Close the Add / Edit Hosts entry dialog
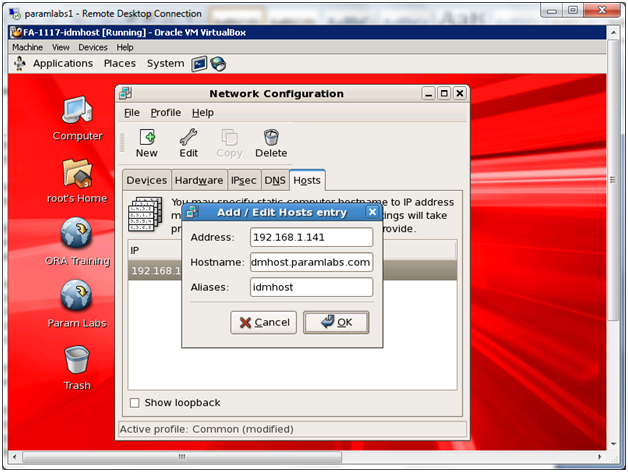 372,212
